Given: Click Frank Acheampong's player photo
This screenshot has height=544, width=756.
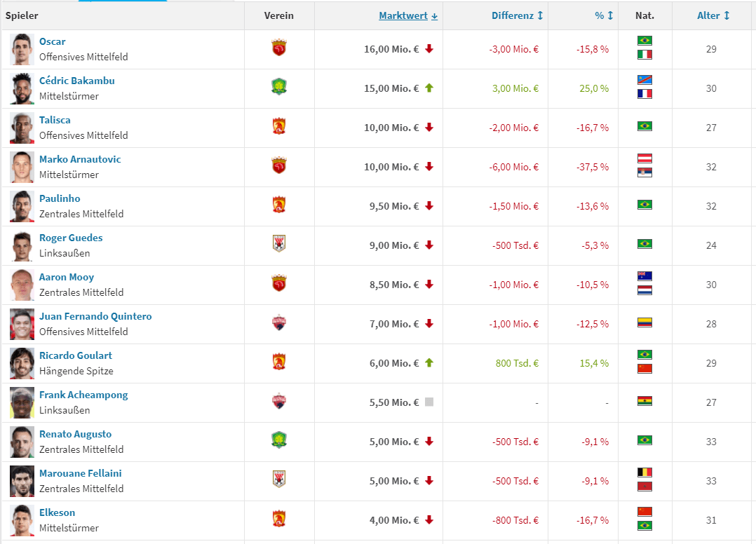Looking at the screenshot, I should coord(22,402).
